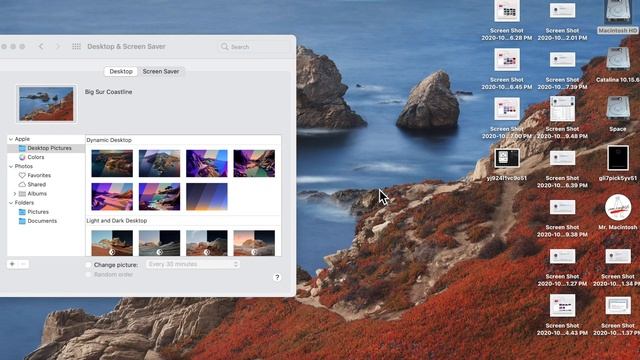Open Favorites with heart icon

pyautogui.click(x=35, y=176)
